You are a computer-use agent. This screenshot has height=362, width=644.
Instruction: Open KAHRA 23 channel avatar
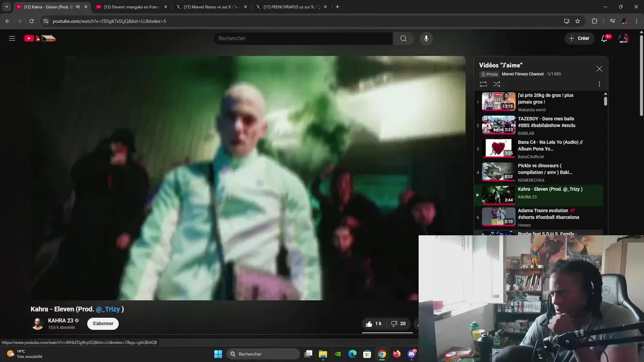pyautogui.click(x=38, y=324)
